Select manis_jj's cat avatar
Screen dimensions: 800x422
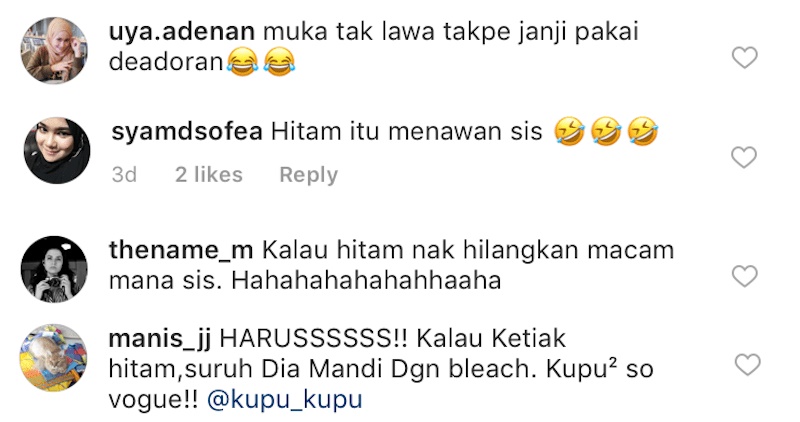[x=54, y=358]
